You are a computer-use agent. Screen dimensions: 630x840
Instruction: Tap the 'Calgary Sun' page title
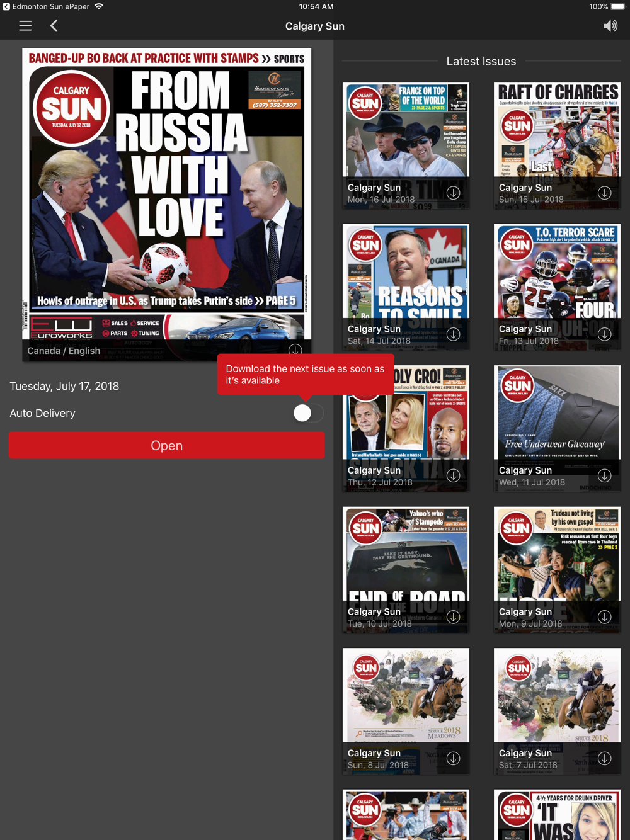click(x=314, y=26)
